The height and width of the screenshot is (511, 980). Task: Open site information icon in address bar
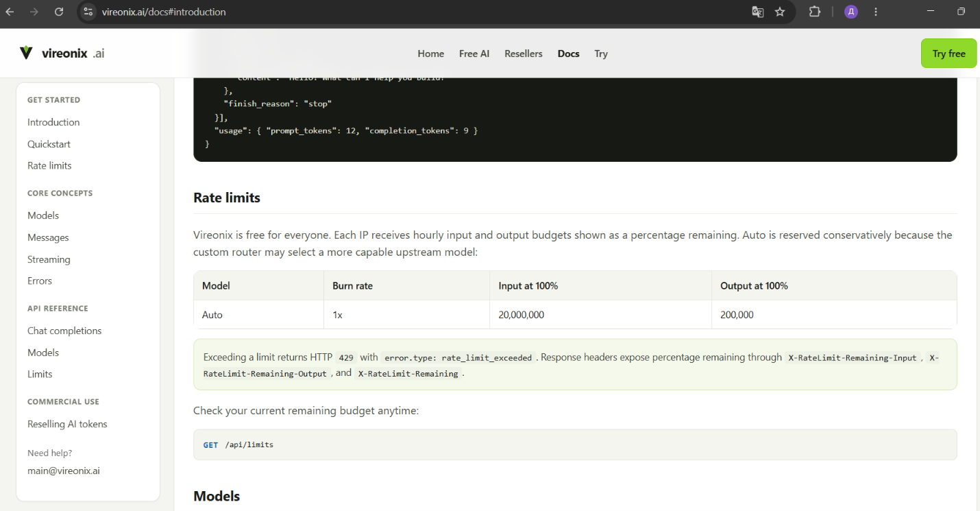pos(88,12)
